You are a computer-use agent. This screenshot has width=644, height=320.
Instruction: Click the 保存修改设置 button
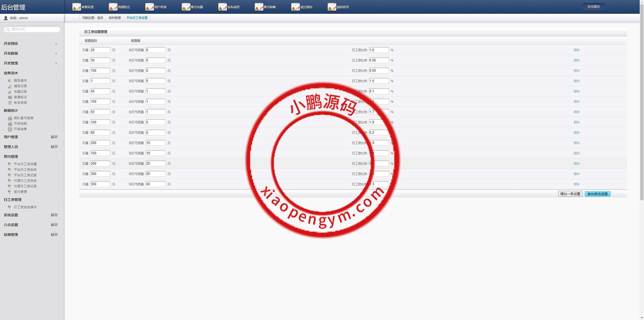pos(597,194)
